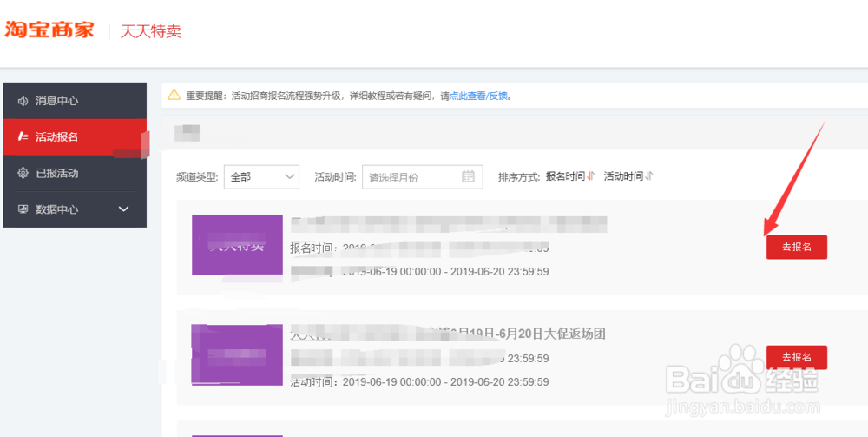Expand the 数据中心 chevron
The image size is (868, 437).
[x=124, y=209]
